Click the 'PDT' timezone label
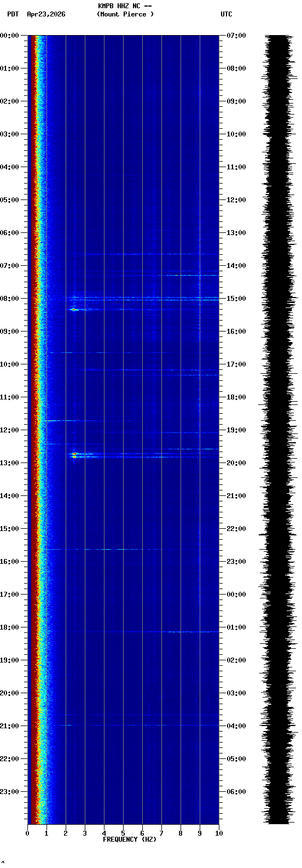This screenshot has width=302, height=868. [x=13, y=14]
